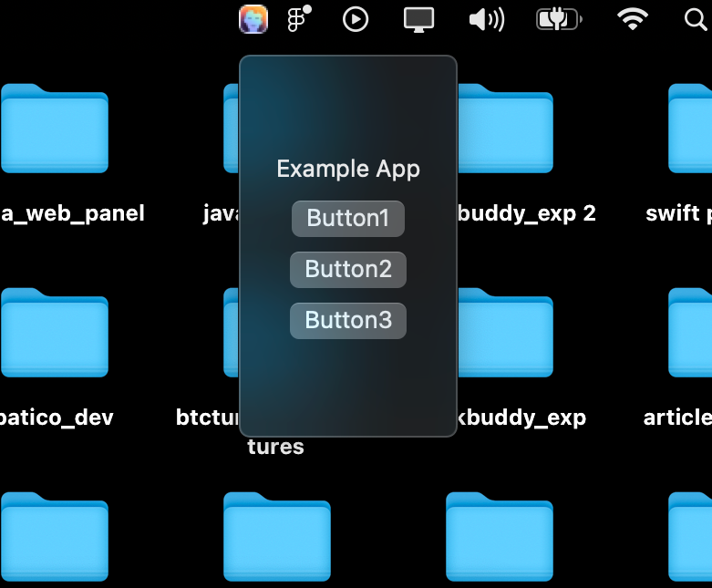Click Button3 in Example App popover
This screenshot has height=588, width=712.
point(348,321)
